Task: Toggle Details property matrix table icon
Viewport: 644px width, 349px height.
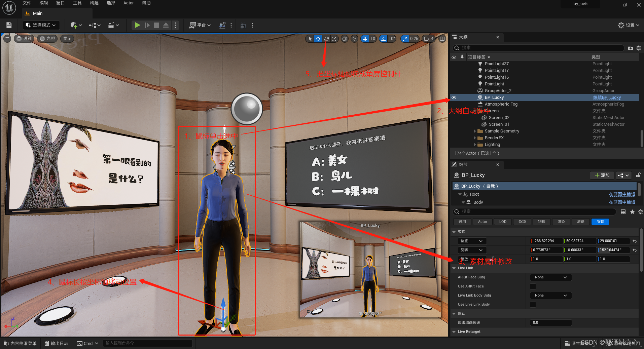Action: coord(623,212)
